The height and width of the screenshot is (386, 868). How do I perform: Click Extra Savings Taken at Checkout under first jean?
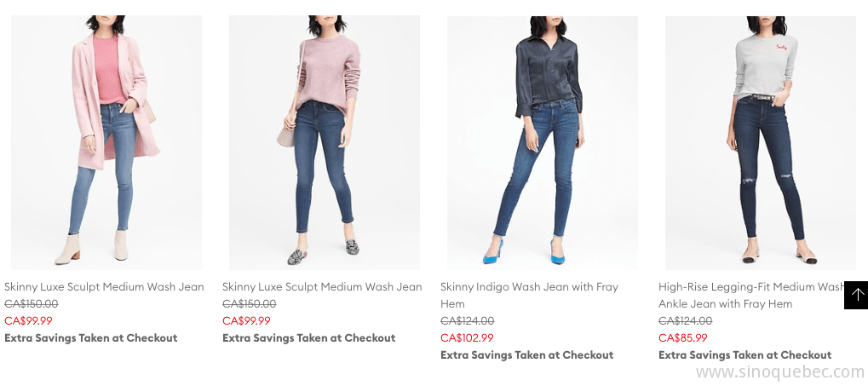click(91, 337)
